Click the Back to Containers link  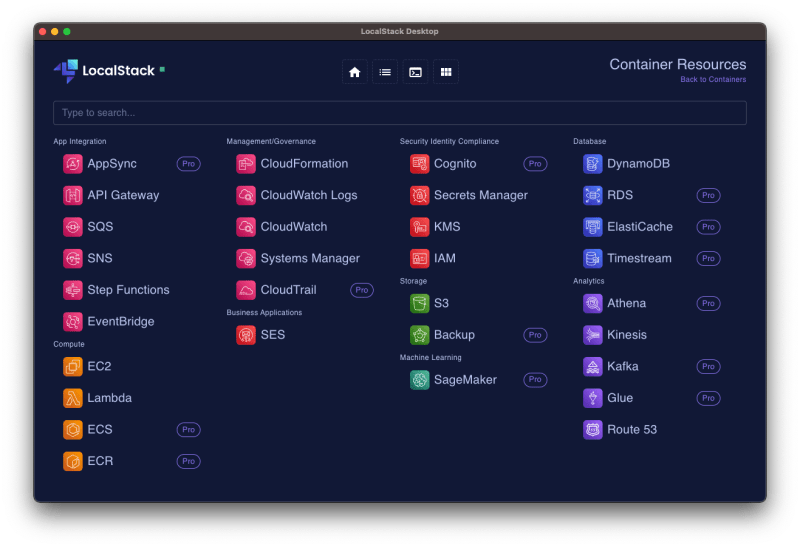(713, 80)
